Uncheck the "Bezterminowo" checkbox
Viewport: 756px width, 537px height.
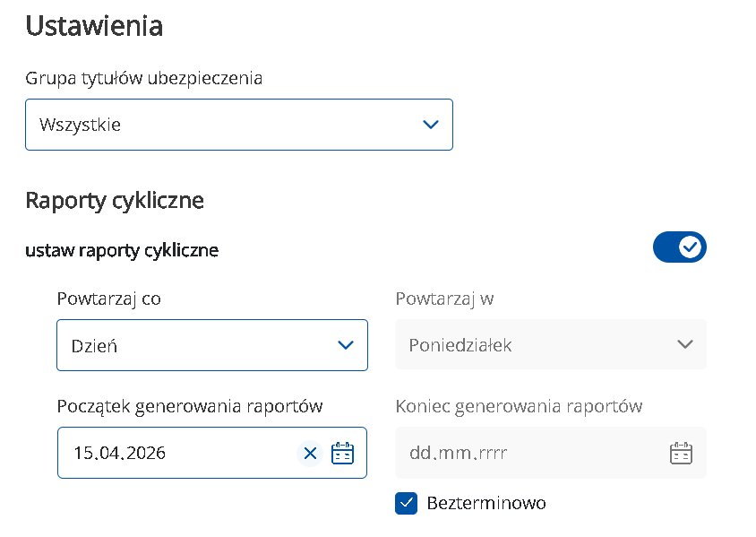407,503
